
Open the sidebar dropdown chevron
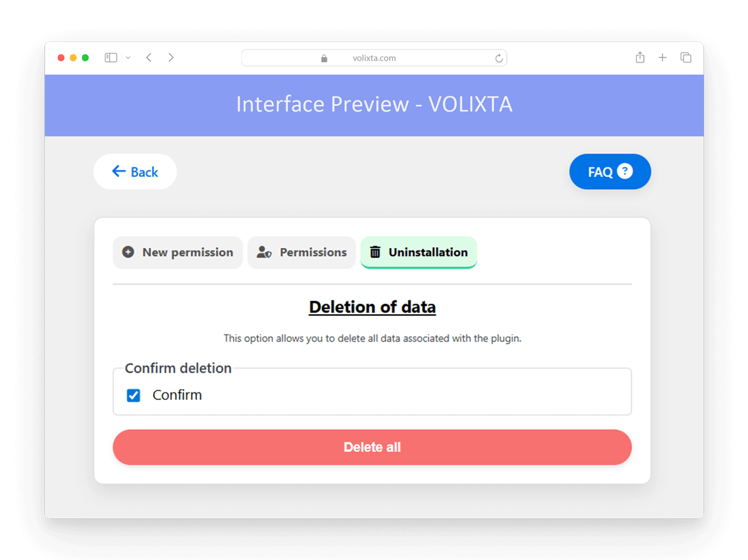(128, 58)
